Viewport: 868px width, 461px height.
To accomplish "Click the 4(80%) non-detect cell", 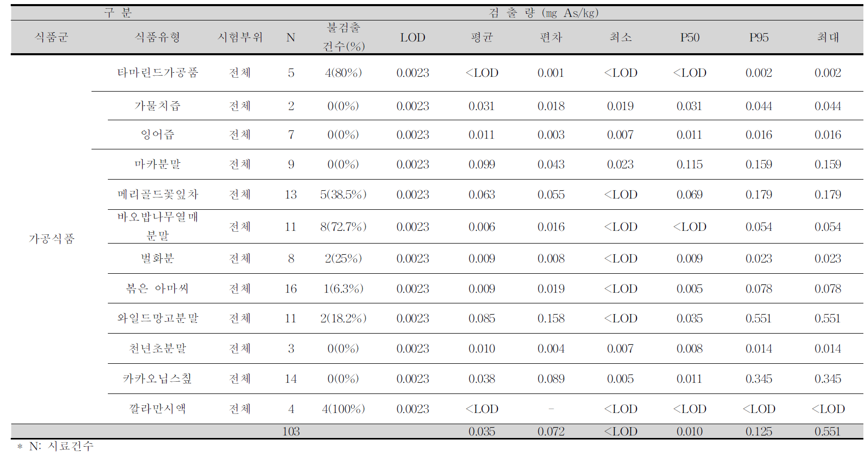I will pyautogui.click(x=344, y=73).
